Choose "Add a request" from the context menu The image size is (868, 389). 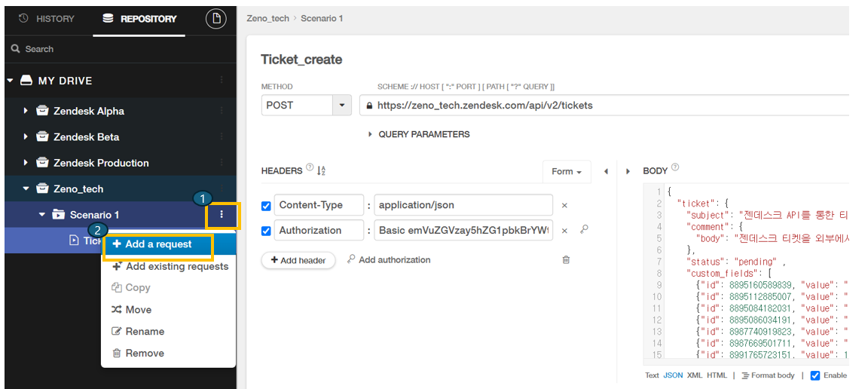[158, 244]
